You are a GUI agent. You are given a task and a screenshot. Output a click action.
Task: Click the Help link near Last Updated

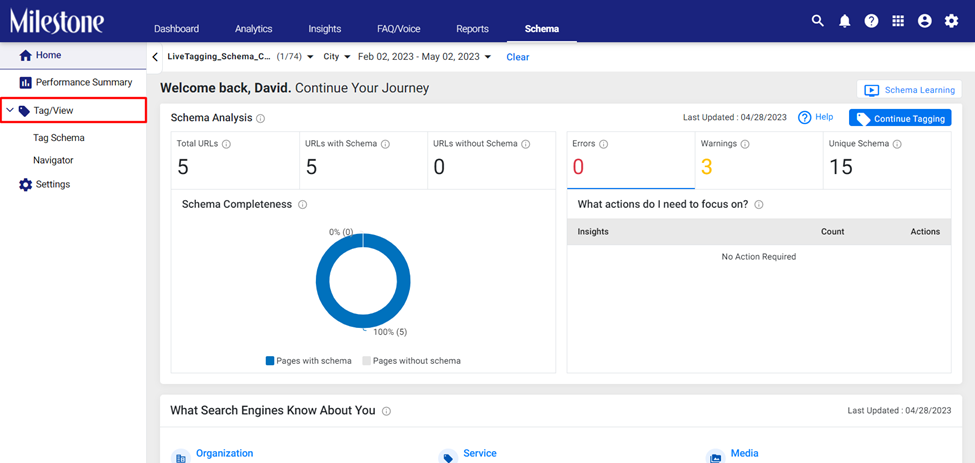pos(816,117)
